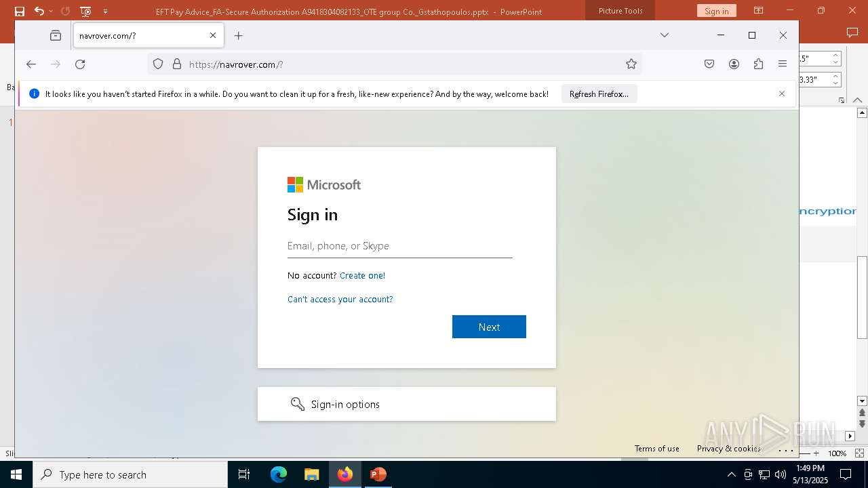Open PowerPoint Ribbon Display Options

tap(758, 11)
